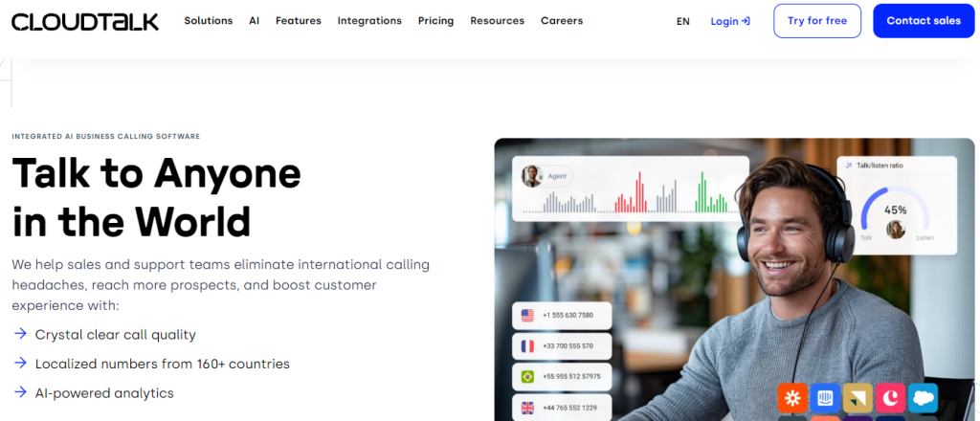Image resolution: width=980 pixels, height=421 pixels.
Task: Click the Agent avatar in the waveform card
Action: coord(531,176)
